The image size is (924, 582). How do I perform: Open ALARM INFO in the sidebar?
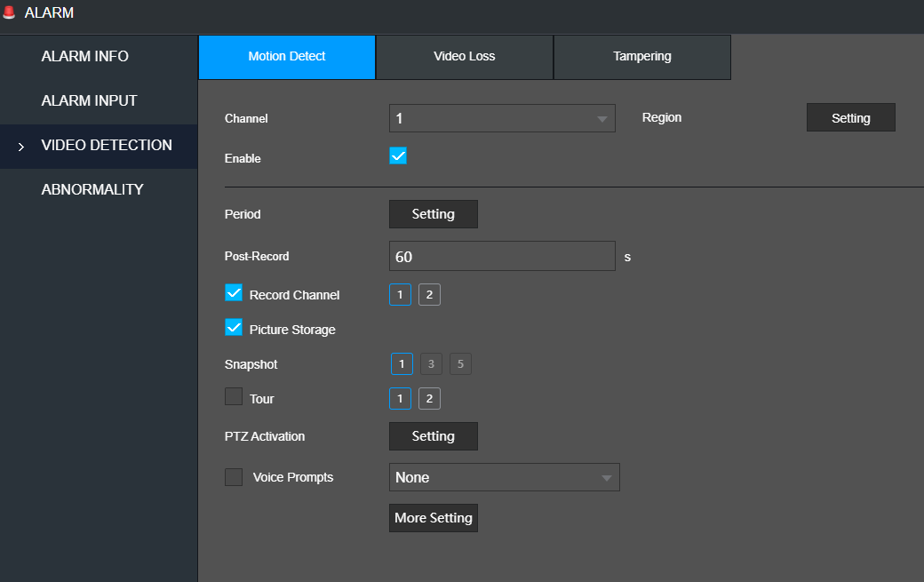coord(99,57)
